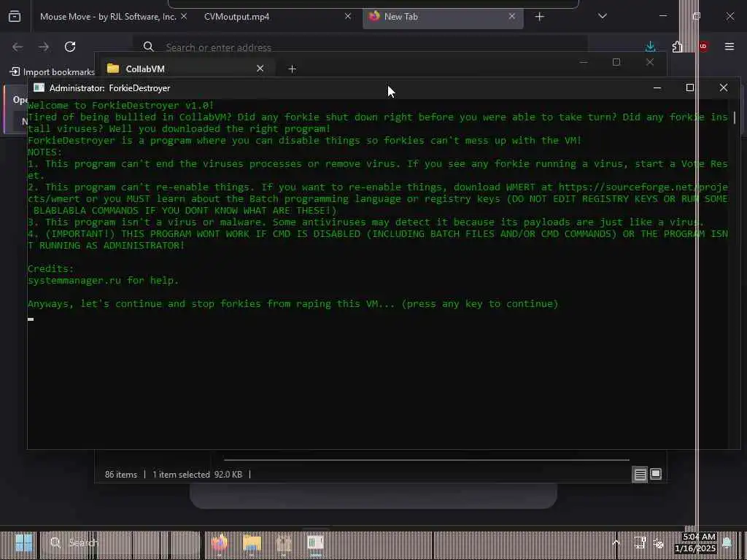Switch File Explorer to large thumbnails view

click(656, 474)
